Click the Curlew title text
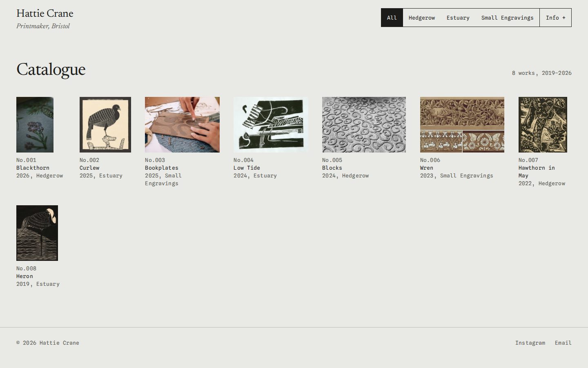This screenshot has width=588, height=368. pyautogui.click(x=89, y=168)
